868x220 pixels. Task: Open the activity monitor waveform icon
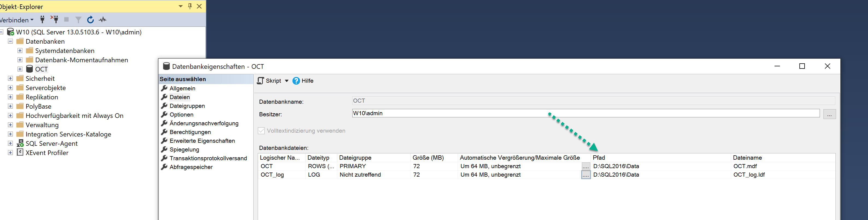(102, 20)
